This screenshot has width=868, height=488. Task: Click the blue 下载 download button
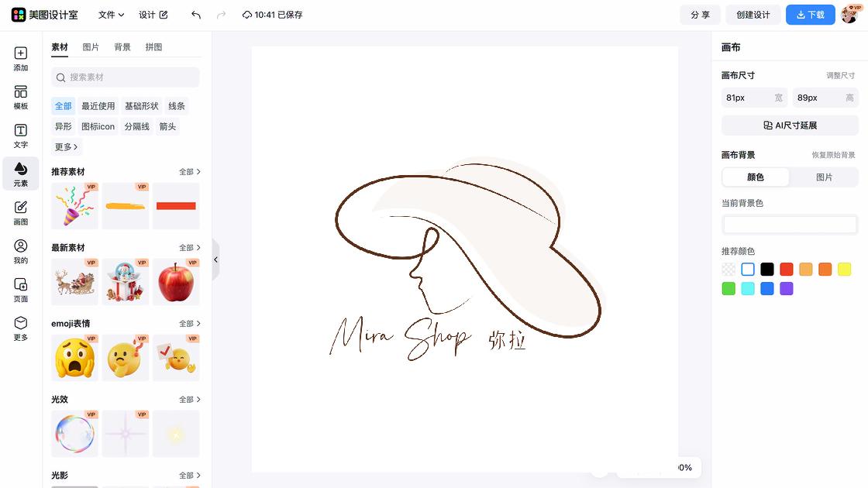click(x=810, y=15)
